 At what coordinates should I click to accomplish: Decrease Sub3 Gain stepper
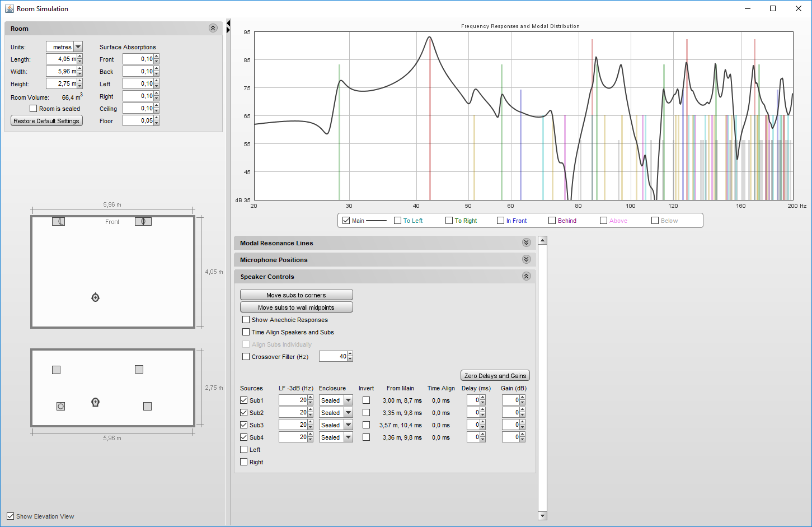(523, 427)
